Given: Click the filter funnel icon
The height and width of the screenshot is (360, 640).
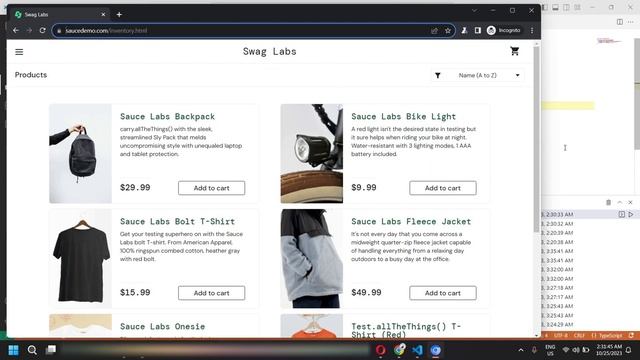Looking at the screenshot, I should click(438, 76).
